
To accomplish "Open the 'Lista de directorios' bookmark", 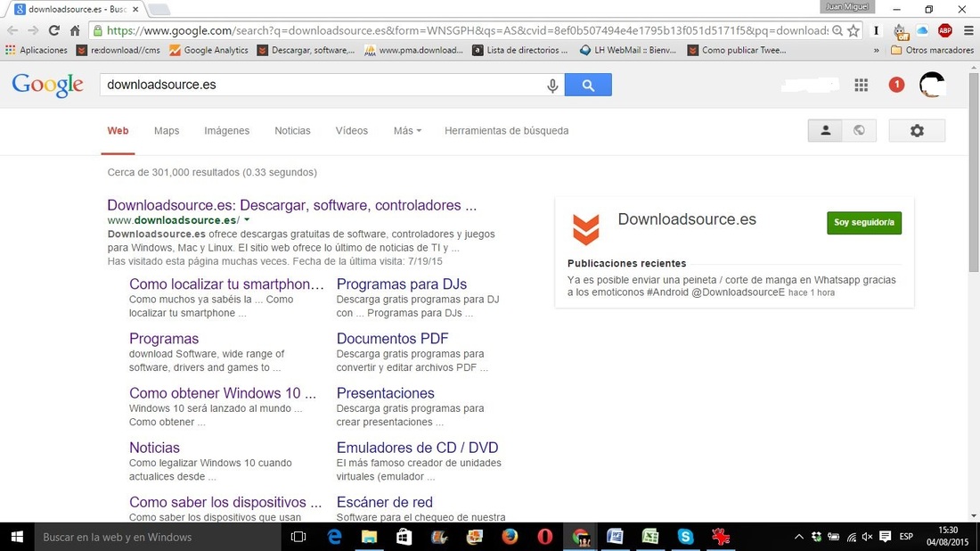I will pyautogui.click(x=520, y=50).
